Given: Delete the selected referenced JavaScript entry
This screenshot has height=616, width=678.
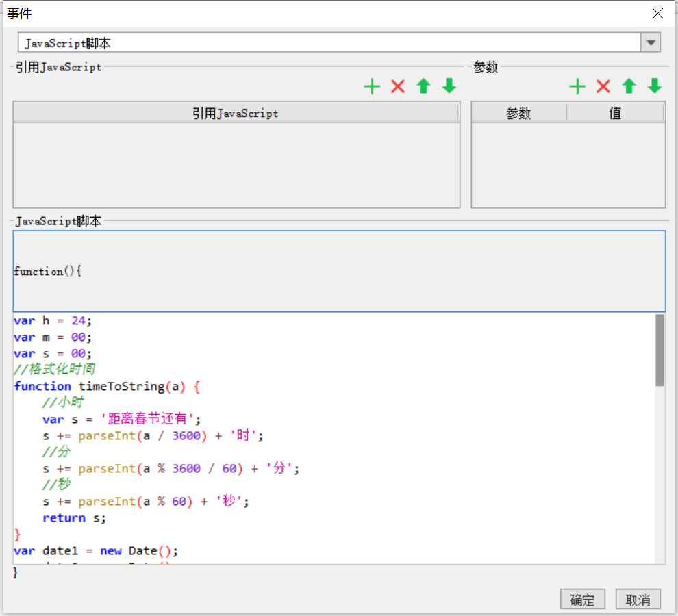Looking at the screenshot, I should click(398, 86).
